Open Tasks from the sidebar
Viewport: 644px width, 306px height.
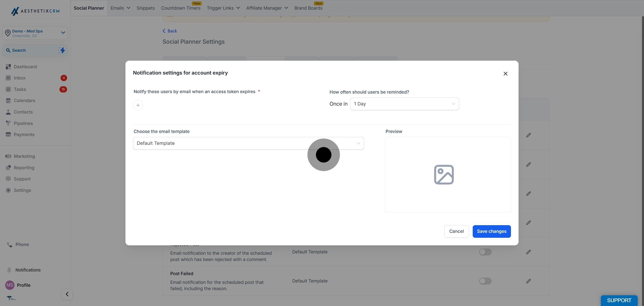tap(20, 89)
